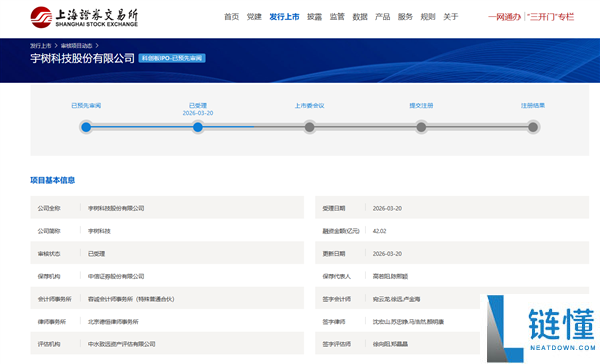600x364 pixels.
Task: Open the 首页 navigation item
Action: tap(232, 17)
